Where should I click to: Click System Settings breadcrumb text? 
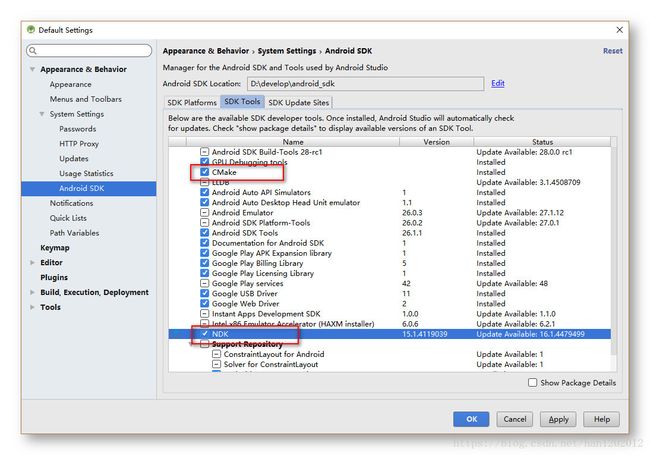(x=287, y=51)
